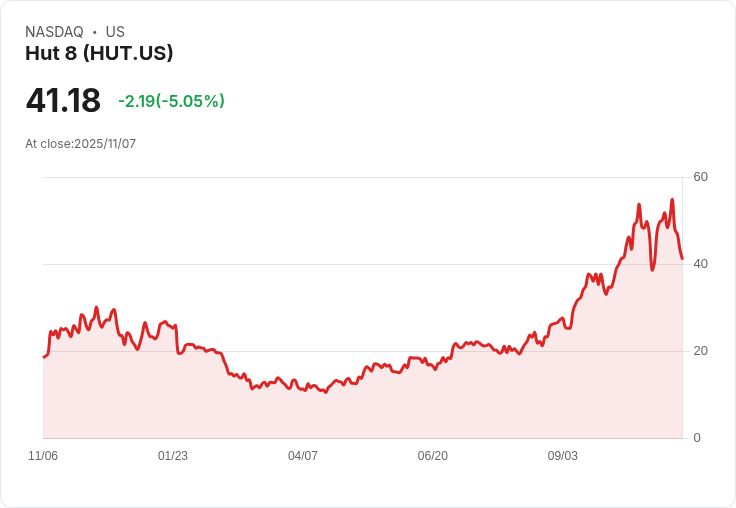Click the 0 y-axis label

[697, 438]
